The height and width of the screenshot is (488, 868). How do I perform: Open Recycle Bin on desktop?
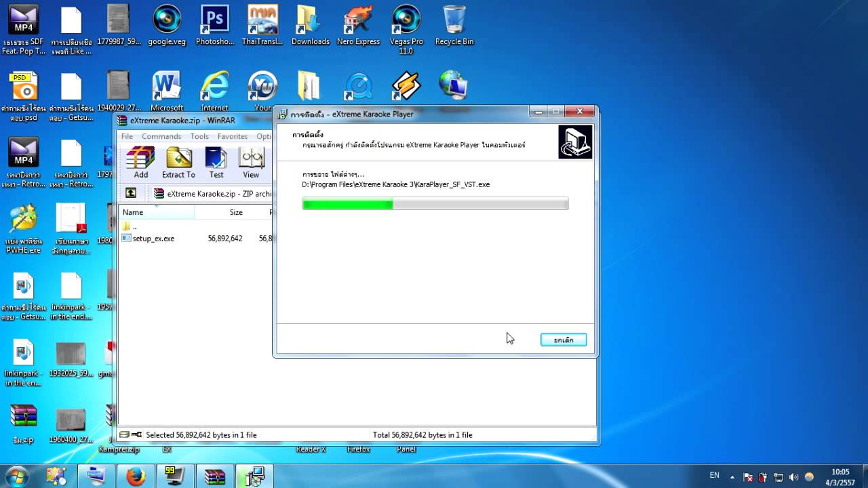(x=454, y=26)
